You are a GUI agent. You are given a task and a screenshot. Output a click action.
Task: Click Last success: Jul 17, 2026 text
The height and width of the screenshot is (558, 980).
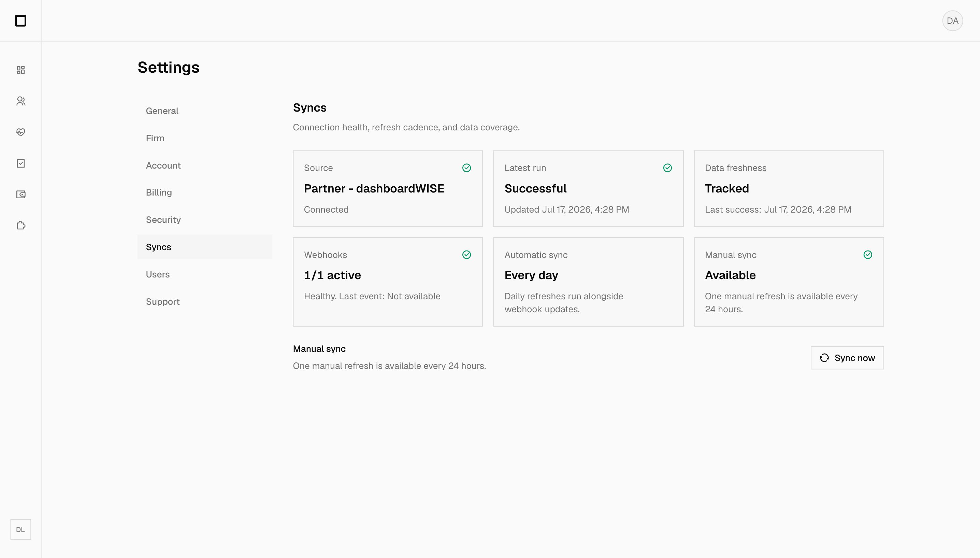[778, 210]
